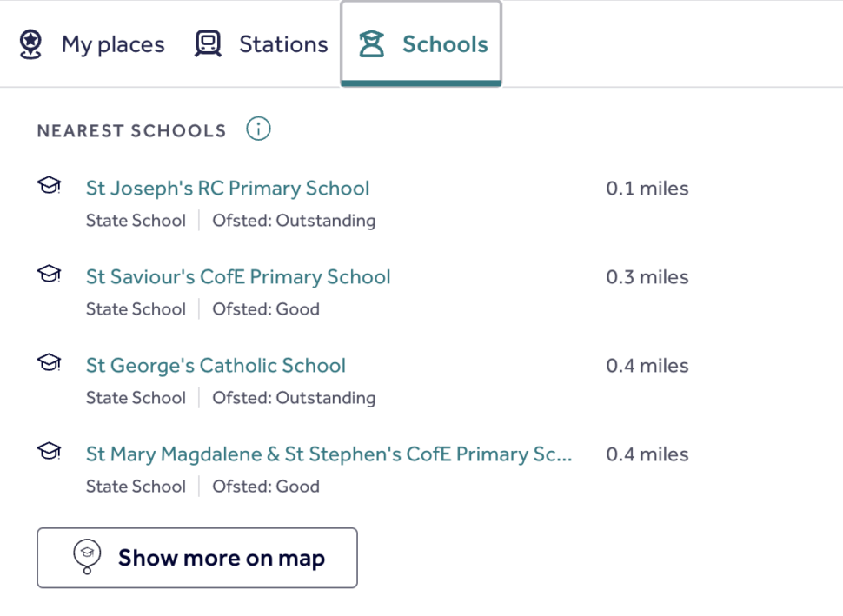Open St George's Catholic School link
The image size is (843, 616).
point(216,366)
